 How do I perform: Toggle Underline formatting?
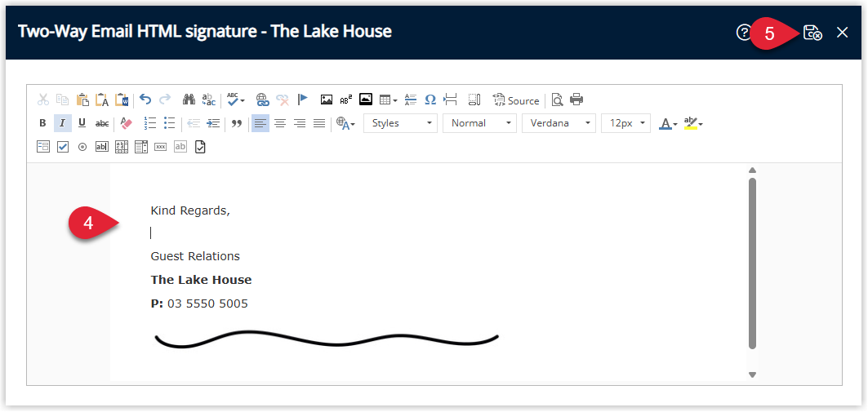click(82, 123)
